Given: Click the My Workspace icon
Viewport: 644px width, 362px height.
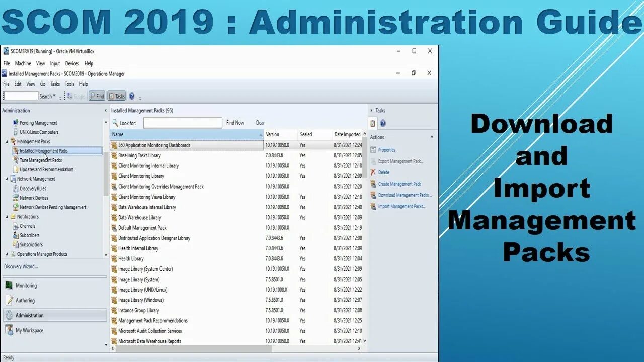Looking at the screenshot, I should pyautogui.click(x=9, y=330).
